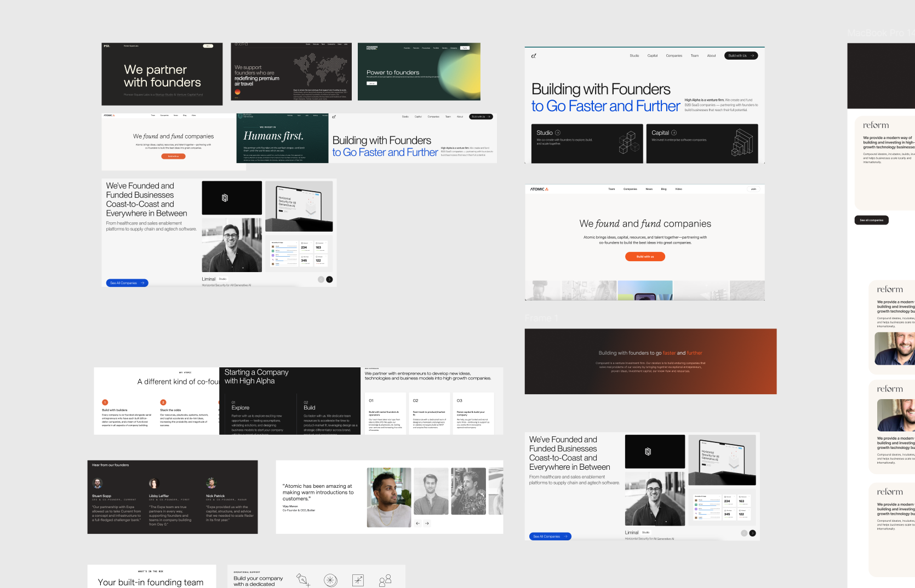The height and width of the screenshot is (588, 915).
Task: Click the black "See all companies" button
Action: point(871,220)
